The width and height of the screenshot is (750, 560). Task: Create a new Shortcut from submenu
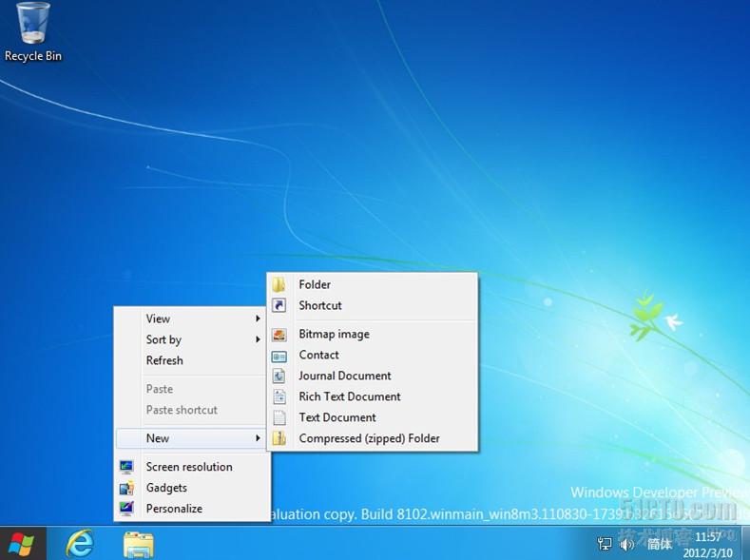372,305
